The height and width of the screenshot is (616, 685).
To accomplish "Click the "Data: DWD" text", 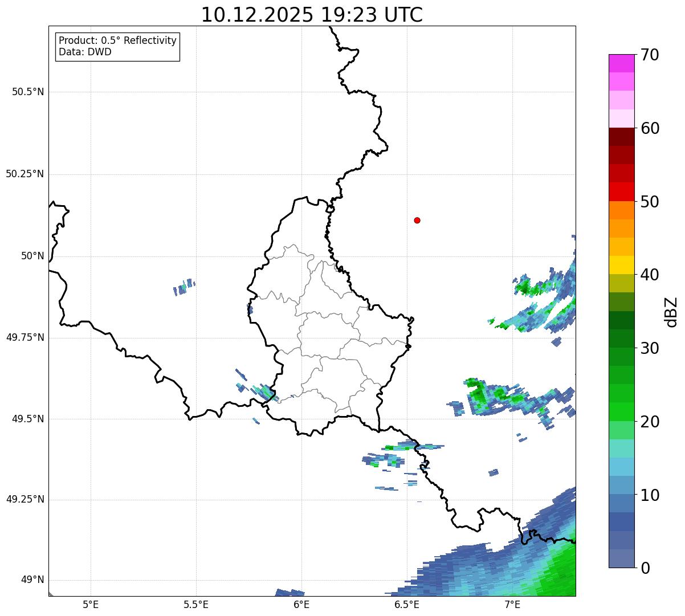I will (x=85, y=52).
